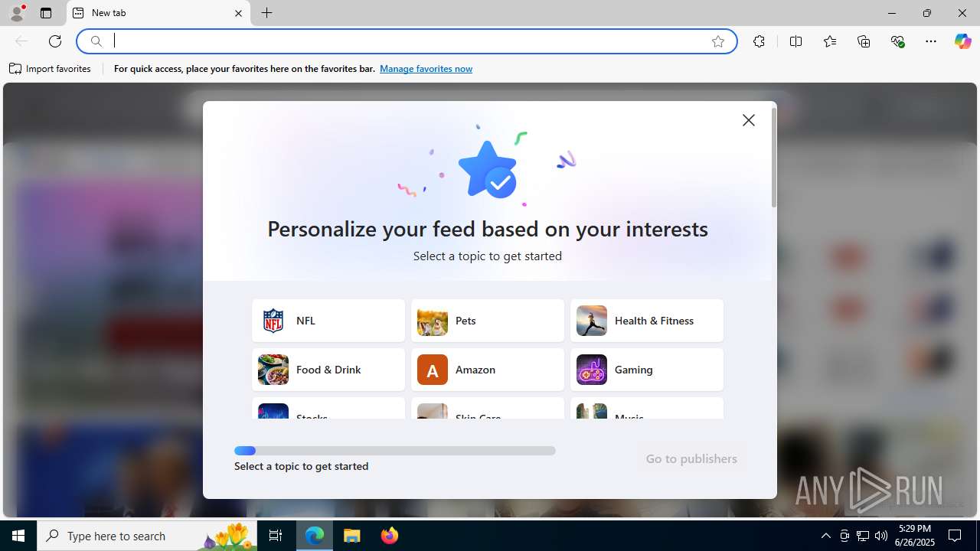Select the Skin Care topic
Screen dimensions: 980x551
488,409
